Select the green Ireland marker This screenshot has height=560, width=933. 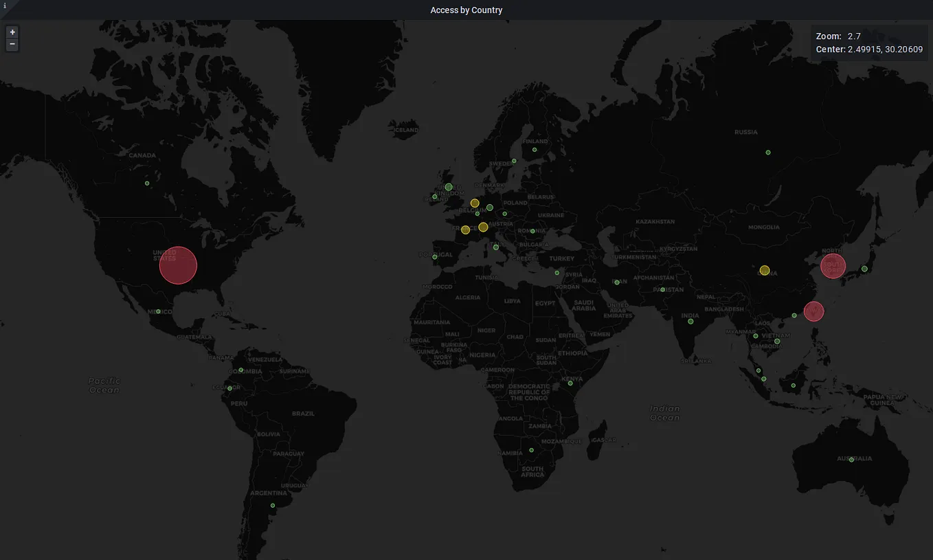[435, 197]
